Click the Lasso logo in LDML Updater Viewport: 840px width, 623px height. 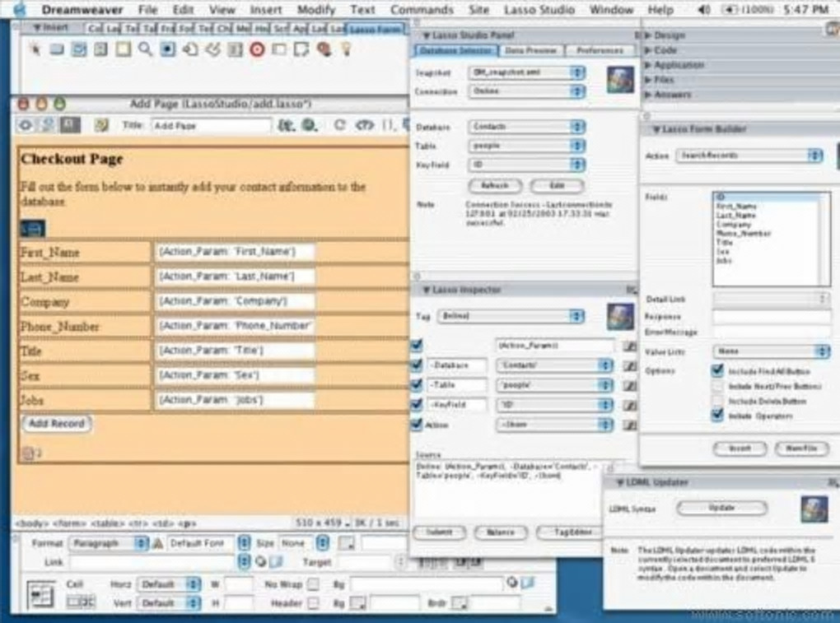(x=814, y=509)
